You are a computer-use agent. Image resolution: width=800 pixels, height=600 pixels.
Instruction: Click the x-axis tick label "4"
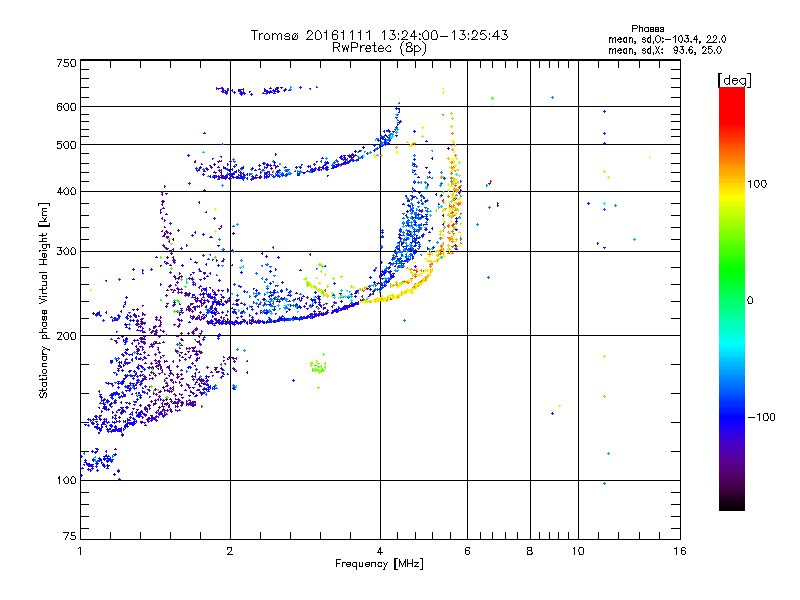pos(380,551)
